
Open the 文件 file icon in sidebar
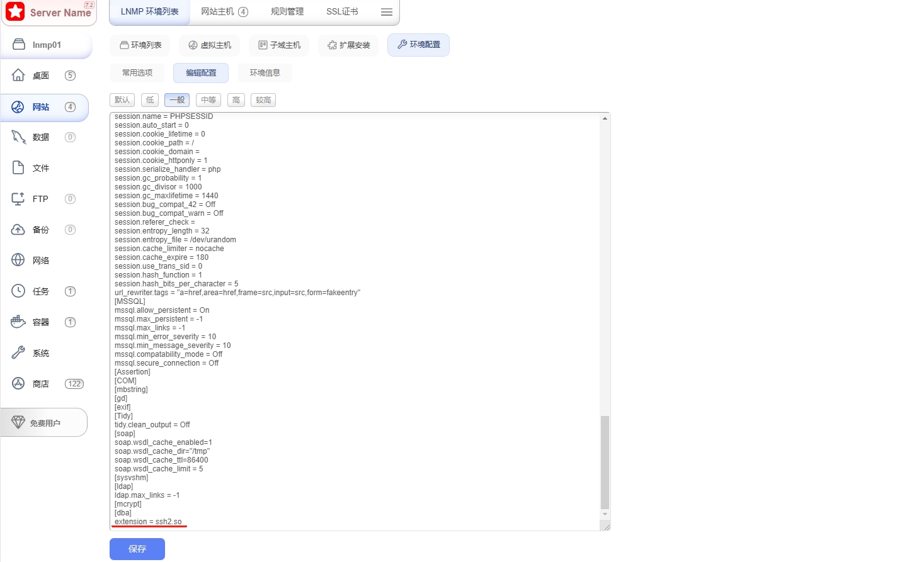coord(19,168)
